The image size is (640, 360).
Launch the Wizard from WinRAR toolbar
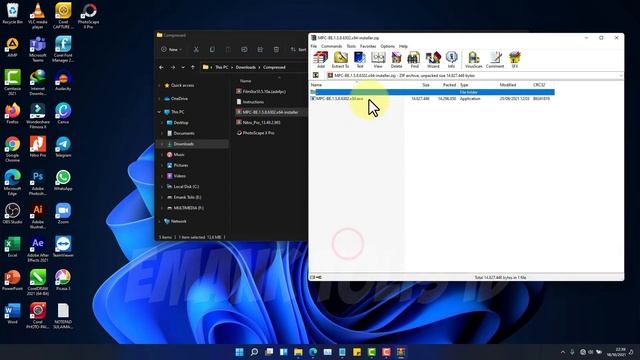433,60
